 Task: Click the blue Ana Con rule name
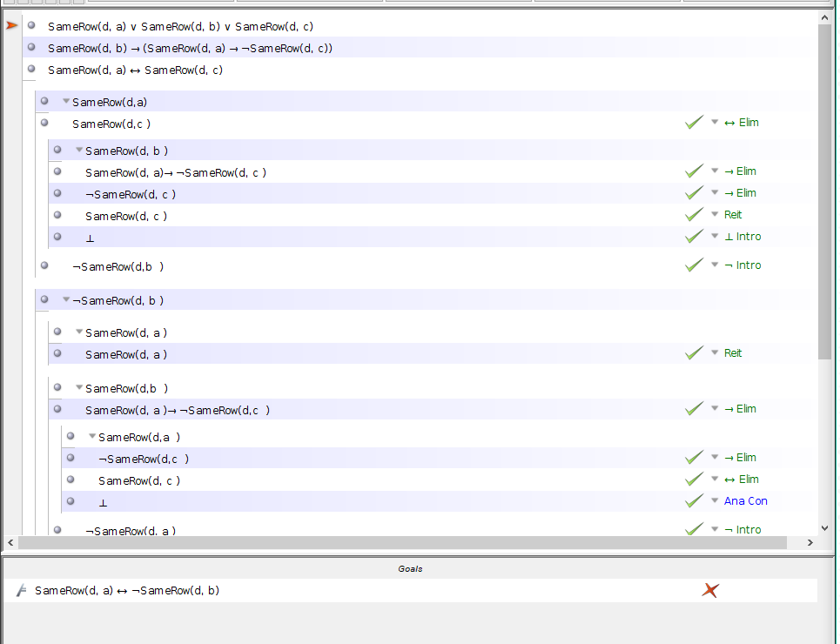pos(745,500)
